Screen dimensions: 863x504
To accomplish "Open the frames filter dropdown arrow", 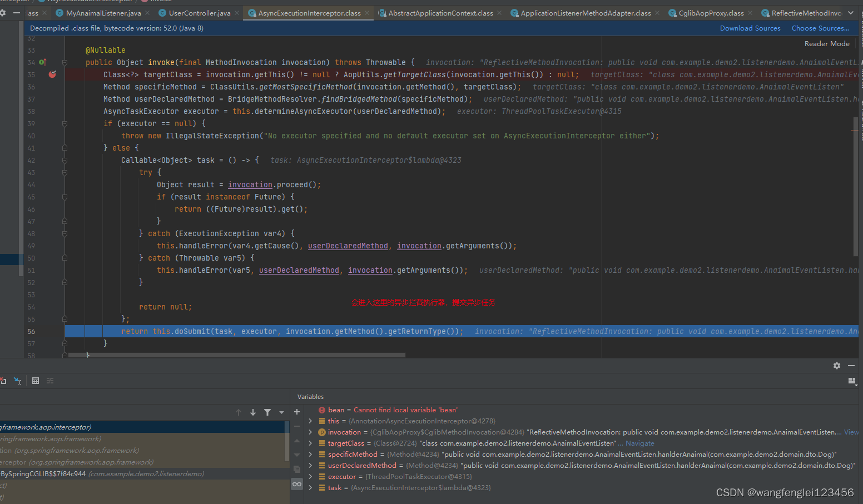I will pos(281,412).
